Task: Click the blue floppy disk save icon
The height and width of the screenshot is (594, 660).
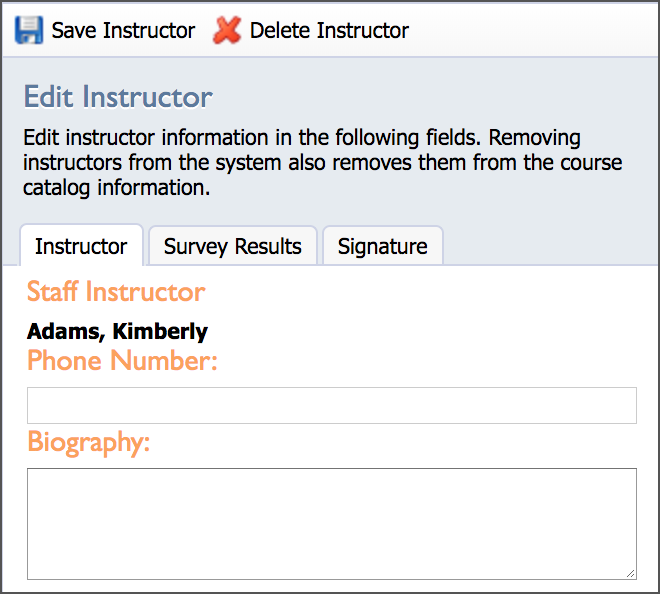Action: [29, 30]
